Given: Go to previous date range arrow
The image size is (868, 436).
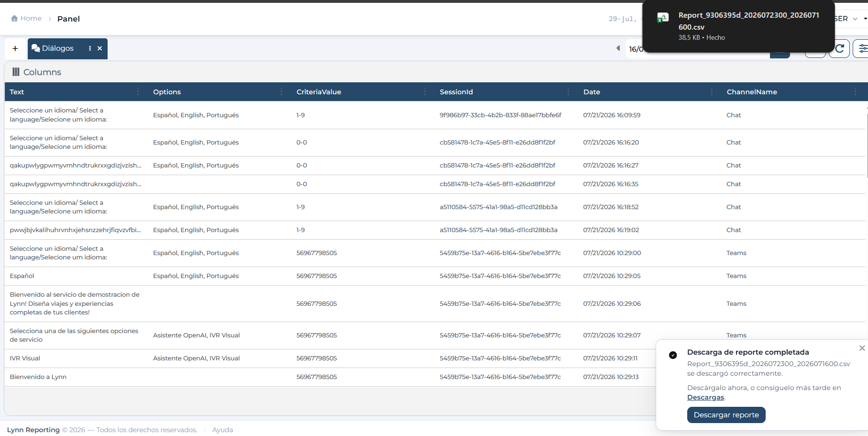Looking at the screenshot, I should click(x=618, y=48).
